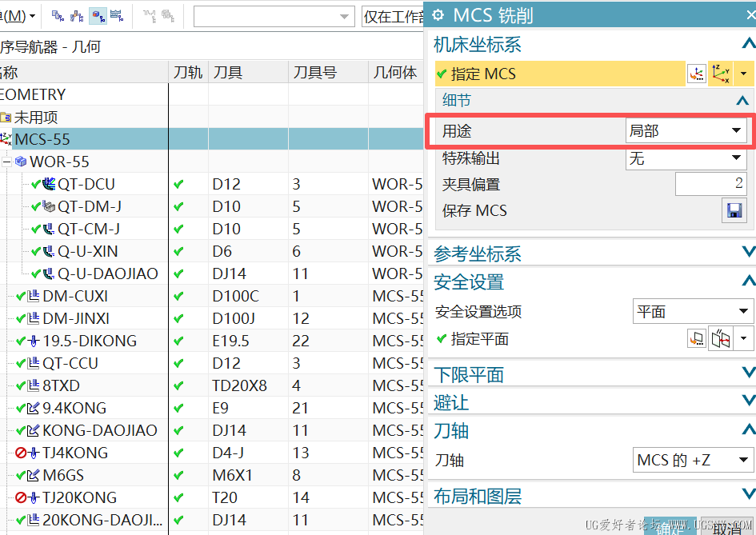Click the 刀轨 column header
Screen dimensions: 756x535
pos(188,72)
